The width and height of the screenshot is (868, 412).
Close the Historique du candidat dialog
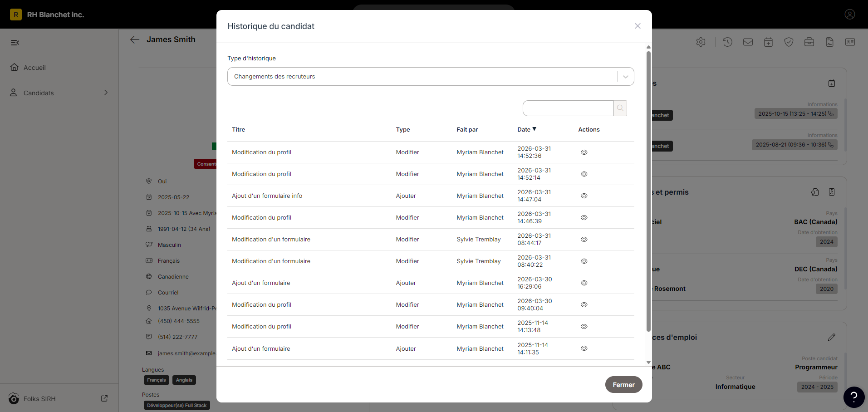click(638, 26)
